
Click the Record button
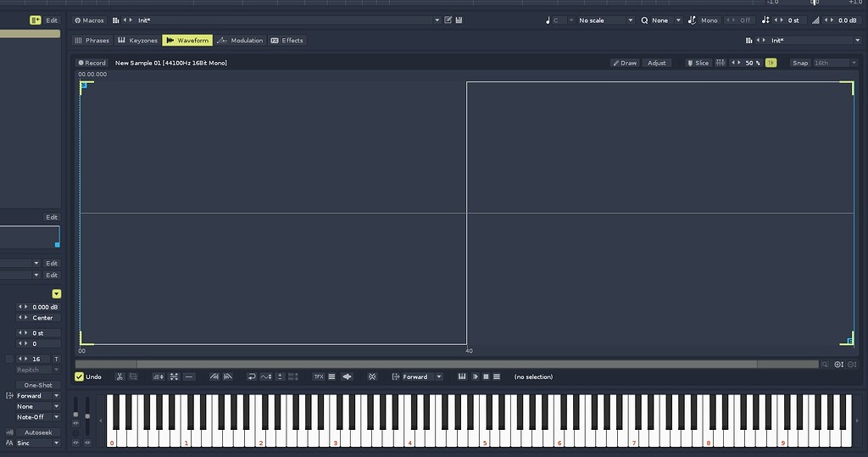[92, 63]
